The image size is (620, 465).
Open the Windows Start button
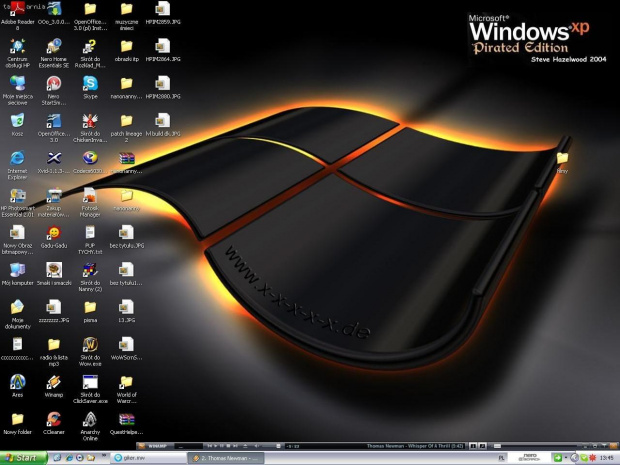point(23,458)
